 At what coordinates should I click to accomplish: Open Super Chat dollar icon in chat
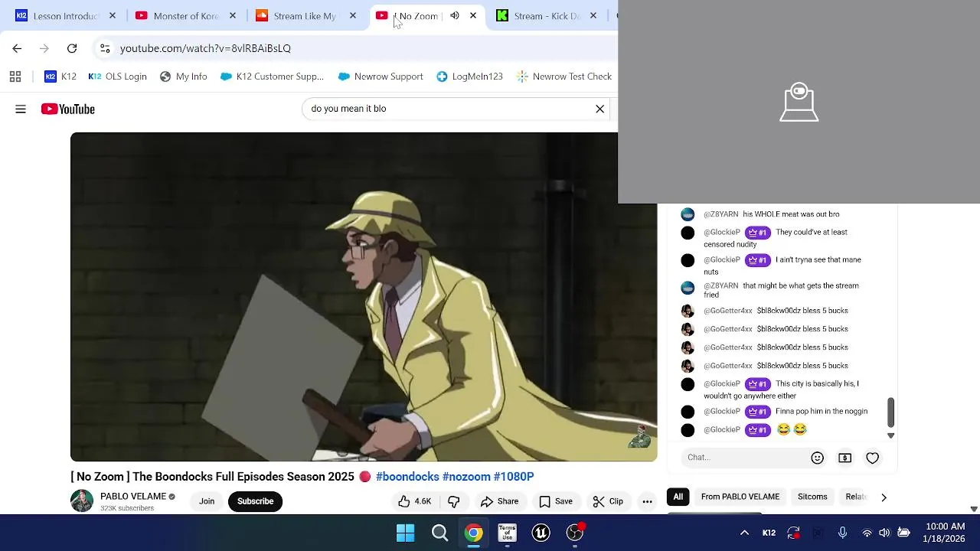click(845, 458)
